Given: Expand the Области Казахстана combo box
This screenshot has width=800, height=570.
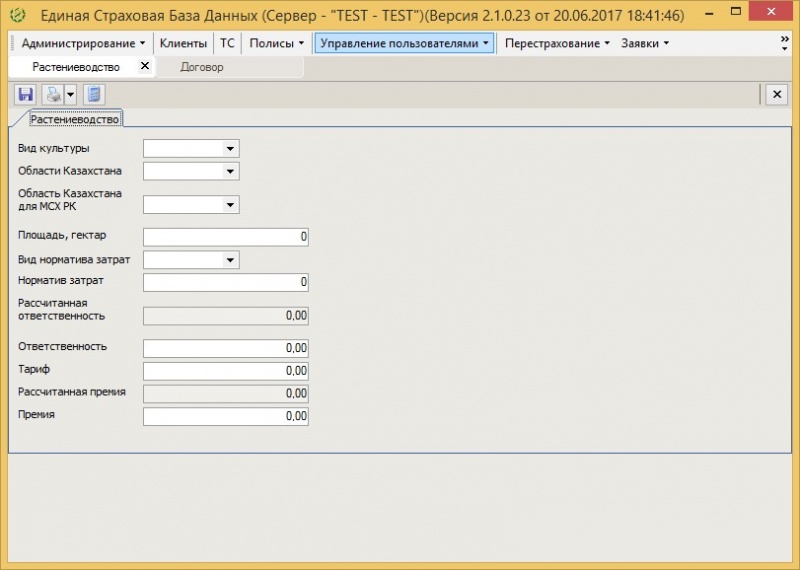Looking at the screenshot, I should click(x=230, y=171).
